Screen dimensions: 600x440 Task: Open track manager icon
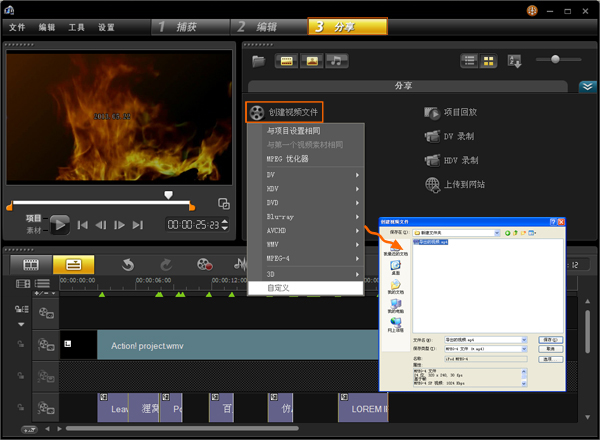pos(42,284)
